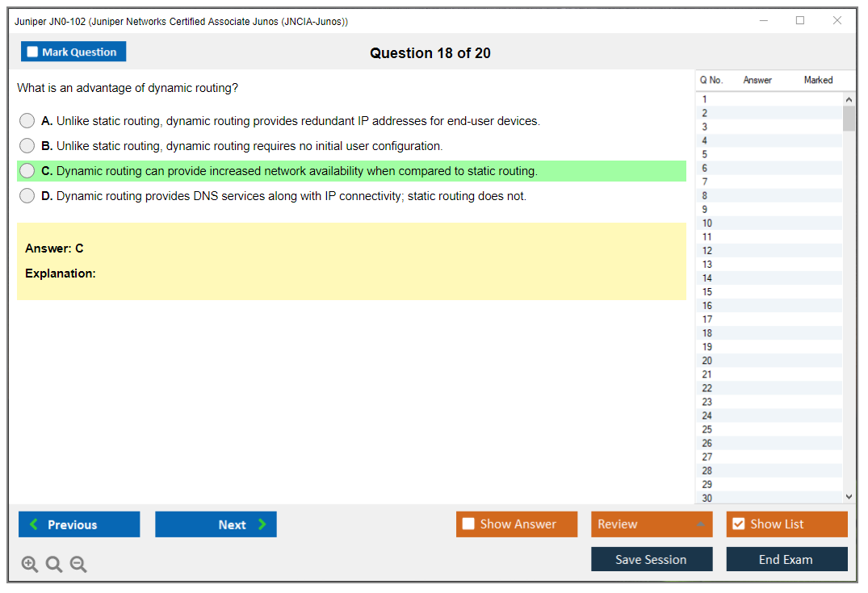Choose radio option C about network availability
Viewport: 868px width, 593px height.
point(27,171)
